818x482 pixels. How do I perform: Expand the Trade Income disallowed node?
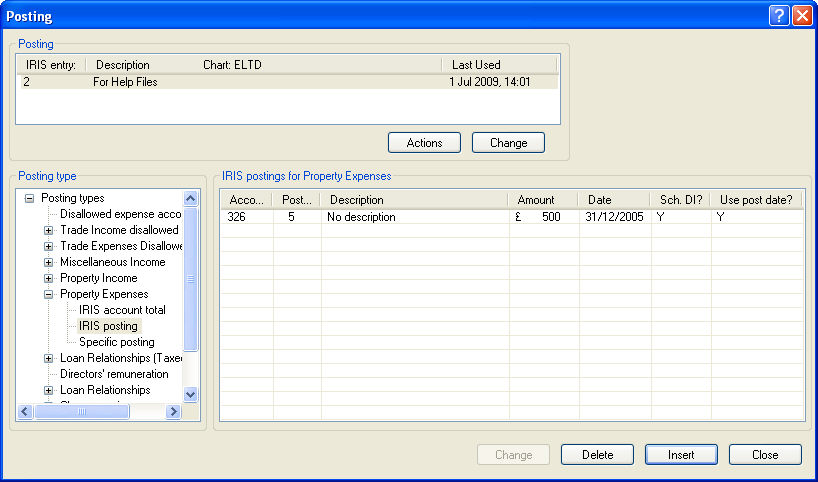(48, 230)
